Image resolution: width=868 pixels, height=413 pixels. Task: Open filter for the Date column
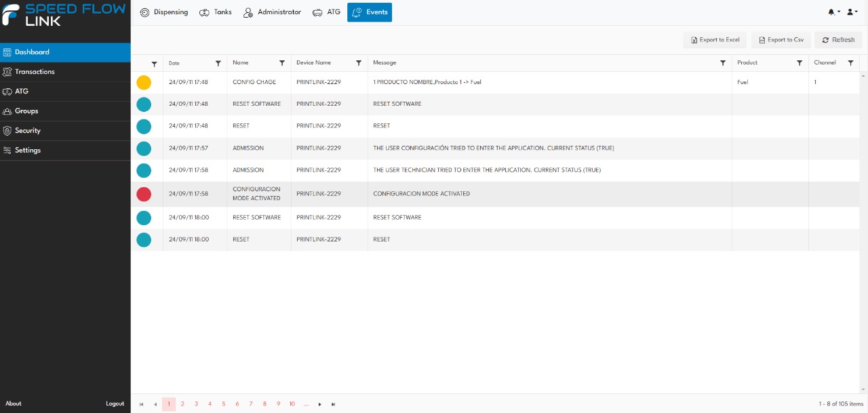click(218, 63)
